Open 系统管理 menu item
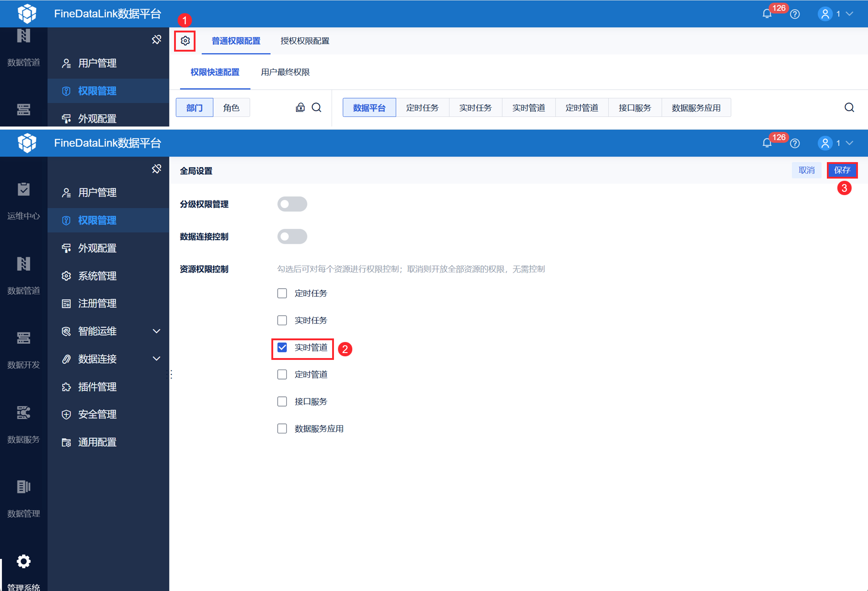The image size is (868, 591). coord(108,276)
